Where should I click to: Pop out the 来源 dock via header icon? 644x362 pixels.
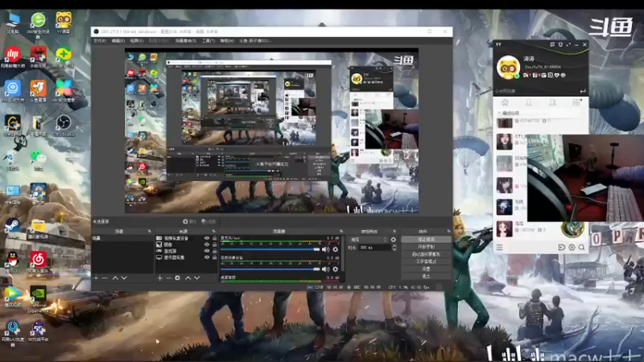213,232
